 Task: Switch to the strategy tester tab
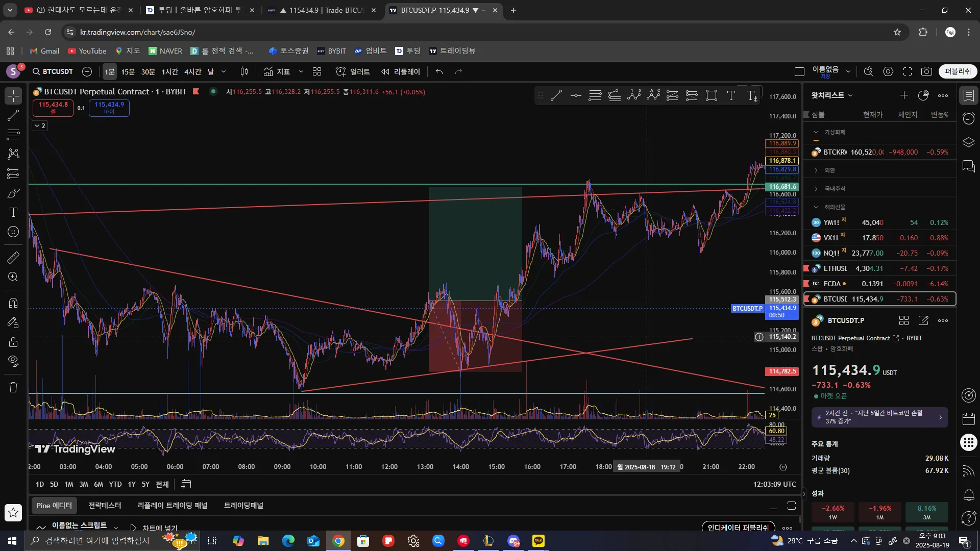coord(105,506)
